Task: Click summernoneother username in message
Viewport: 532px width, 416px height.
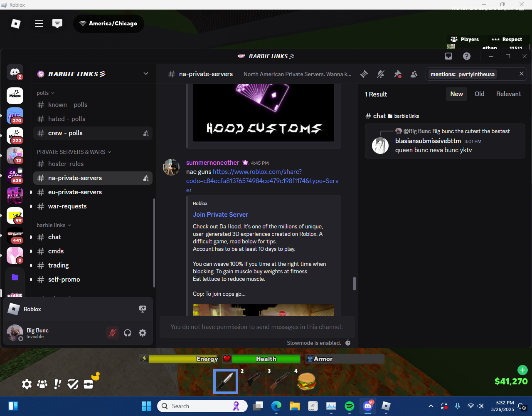Action: [x=213, y=163]
